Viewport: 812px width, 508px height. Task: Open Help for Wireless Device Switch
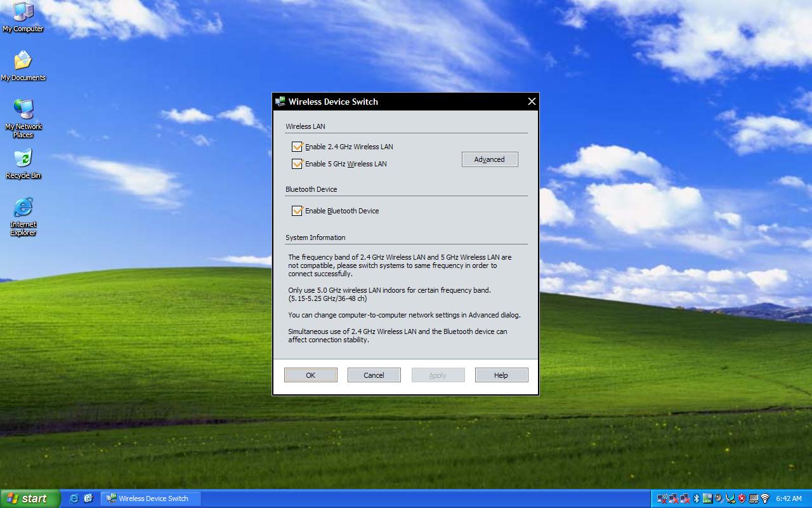click(501, 375)
